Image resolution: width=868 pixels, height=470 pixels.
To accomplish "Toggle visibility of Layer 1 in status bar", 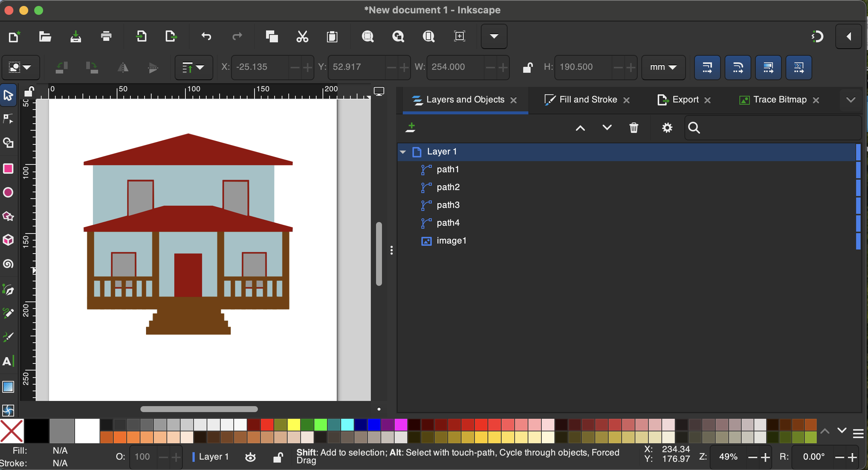I will point(250,457).
